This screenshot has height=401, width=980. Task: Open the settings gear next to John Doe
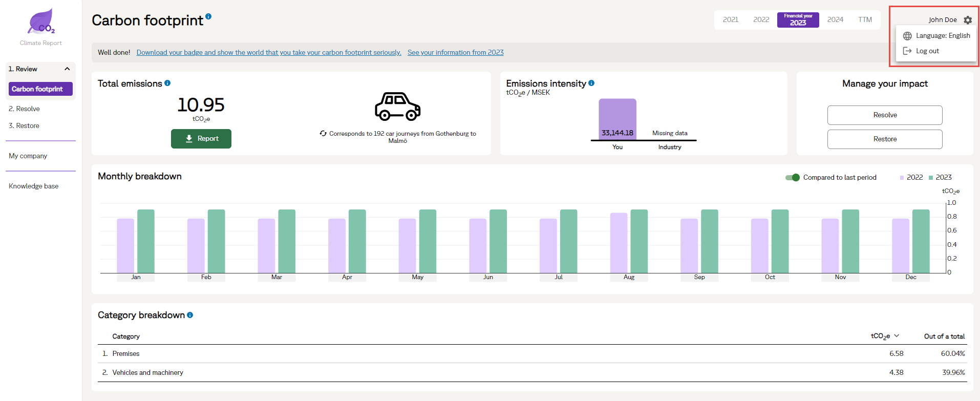tap(967, 20)
